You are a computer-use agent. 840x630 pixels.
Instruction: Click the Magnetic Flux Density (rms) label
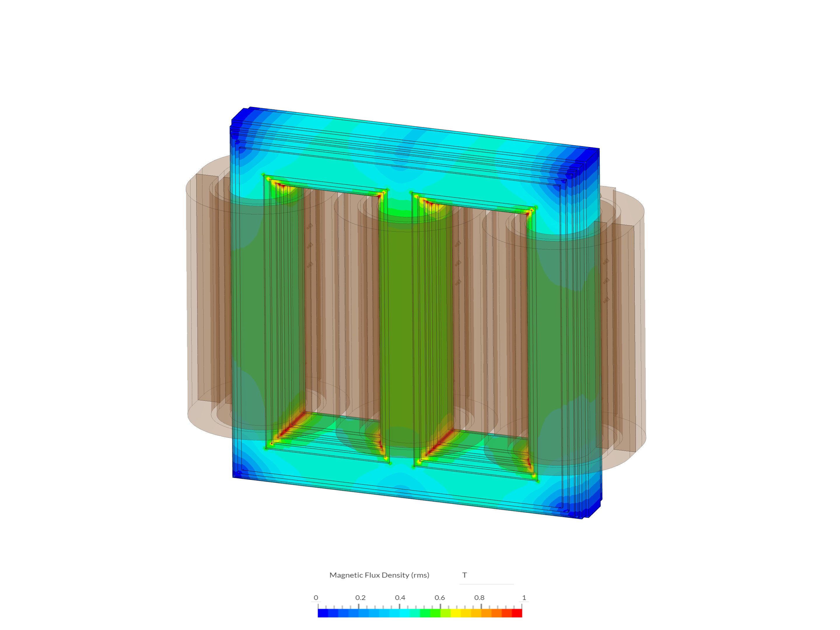pos(379,575)
